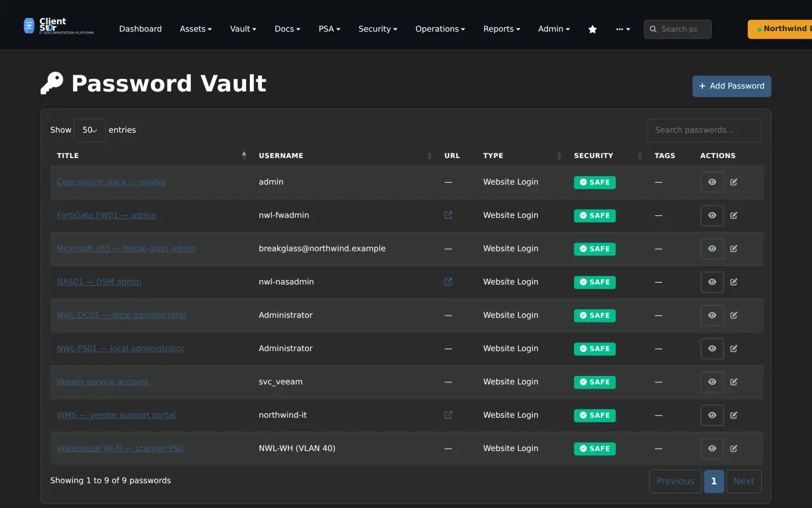Open the PSA dropdown menu
The height and width of the screenshot is (508, 812).
329,29
